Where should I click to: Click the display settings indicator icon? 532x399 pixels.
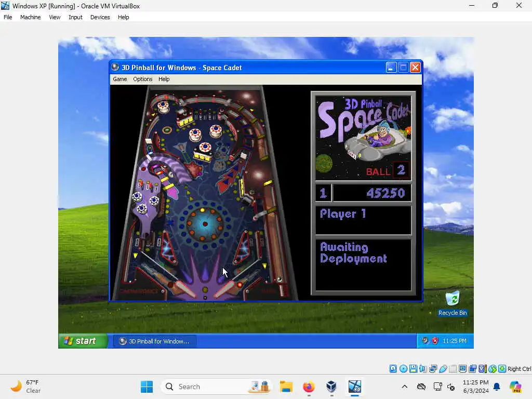[462, 369]
